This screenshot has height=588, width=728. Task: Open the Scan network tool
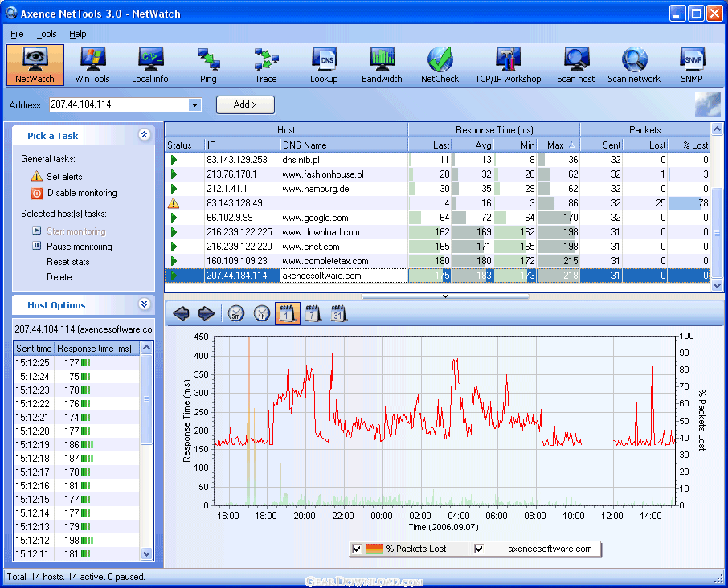point(634,65)
